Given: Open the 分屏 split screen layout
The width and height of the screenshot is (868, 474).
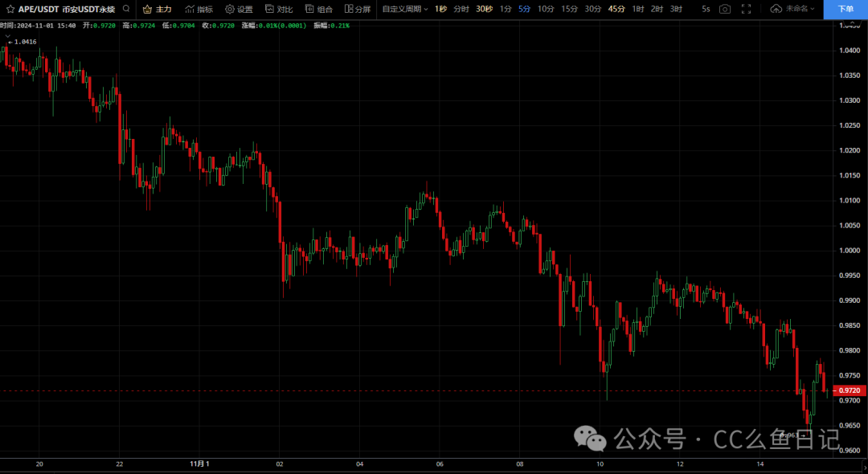Looking at the screenshot, I should [x=358, y=9].
